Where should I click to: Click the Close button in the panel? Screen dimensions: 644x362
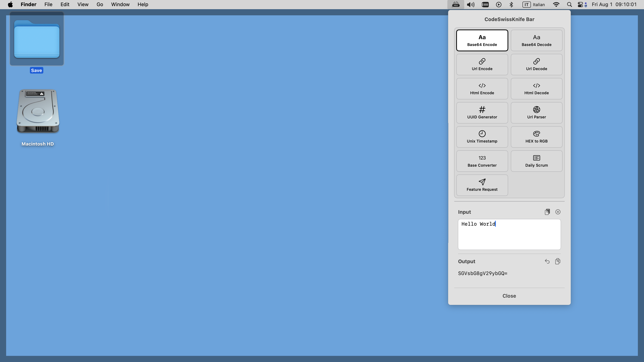[x=509, y=296]
